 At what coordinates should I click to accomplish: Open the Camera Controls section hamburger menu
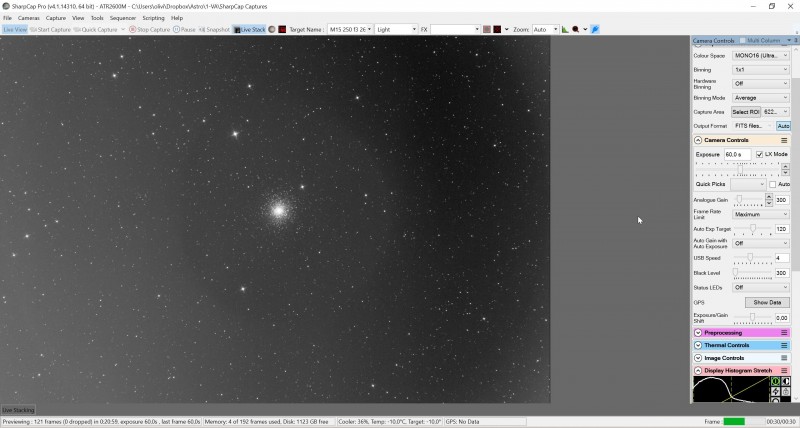point(784,140)
